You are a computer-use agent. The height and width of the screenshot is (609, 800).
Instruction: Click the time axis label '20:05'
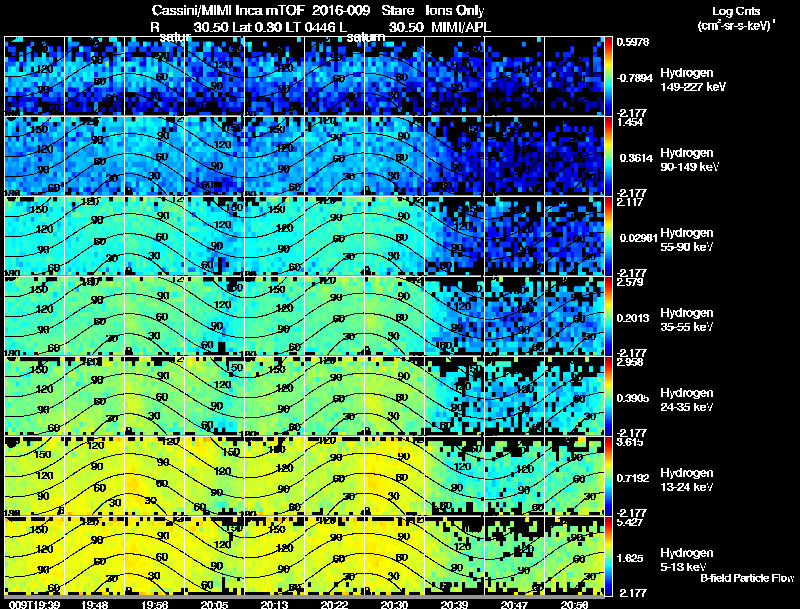pyautogui.click(x=214, y=604)
